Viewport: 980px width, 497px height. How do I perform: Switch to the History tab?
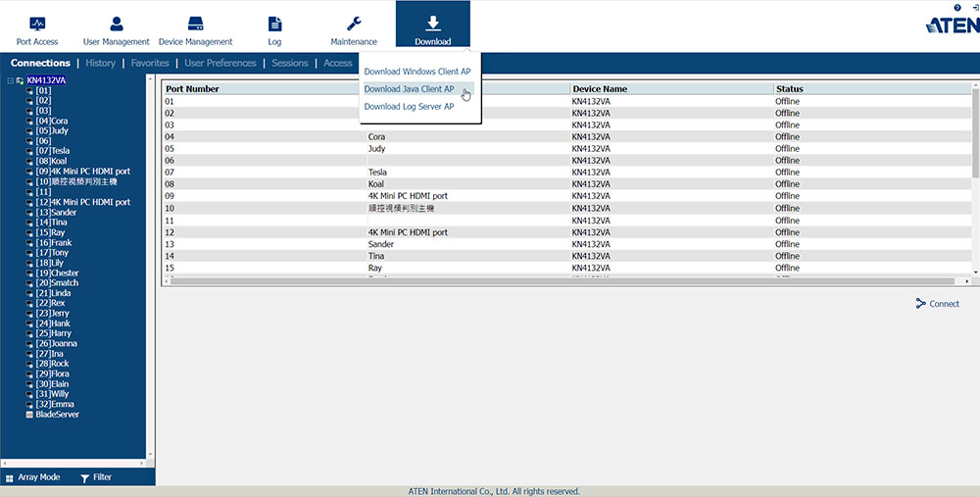tap(100, 63)
